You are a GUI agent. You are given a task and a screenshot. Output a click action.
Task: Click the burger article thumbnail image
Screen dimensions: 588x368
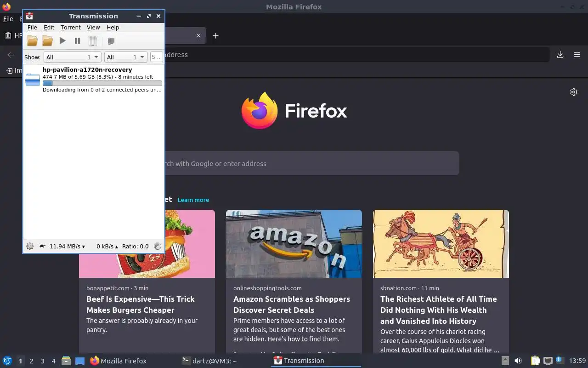[190, 244]
